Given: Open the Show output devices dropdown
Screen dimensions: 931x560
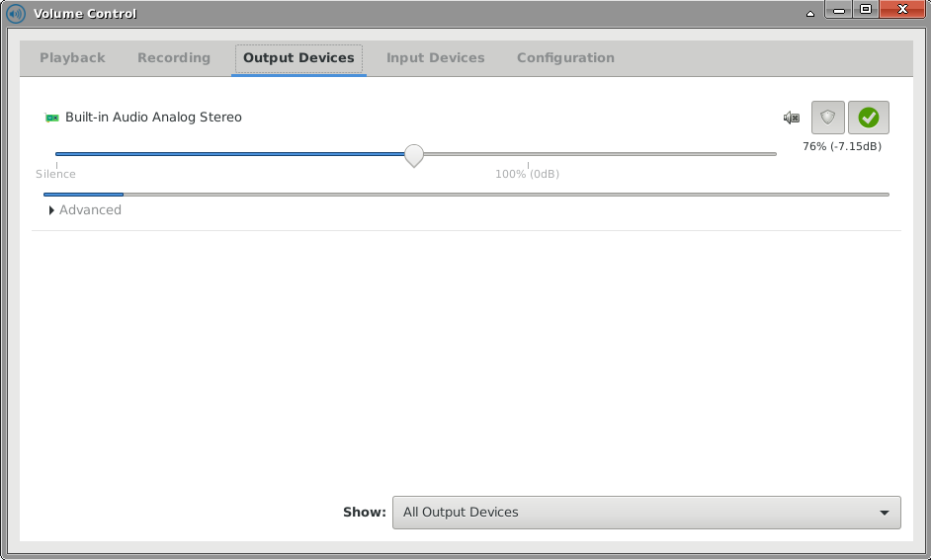Looking at the screenshot, I should click(645, 513).
